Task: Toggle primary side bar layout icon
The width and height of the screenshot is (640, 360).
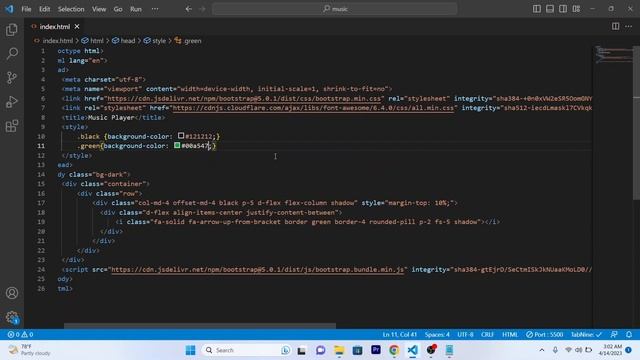Action: pyautogui.click(x=537, y=9)
